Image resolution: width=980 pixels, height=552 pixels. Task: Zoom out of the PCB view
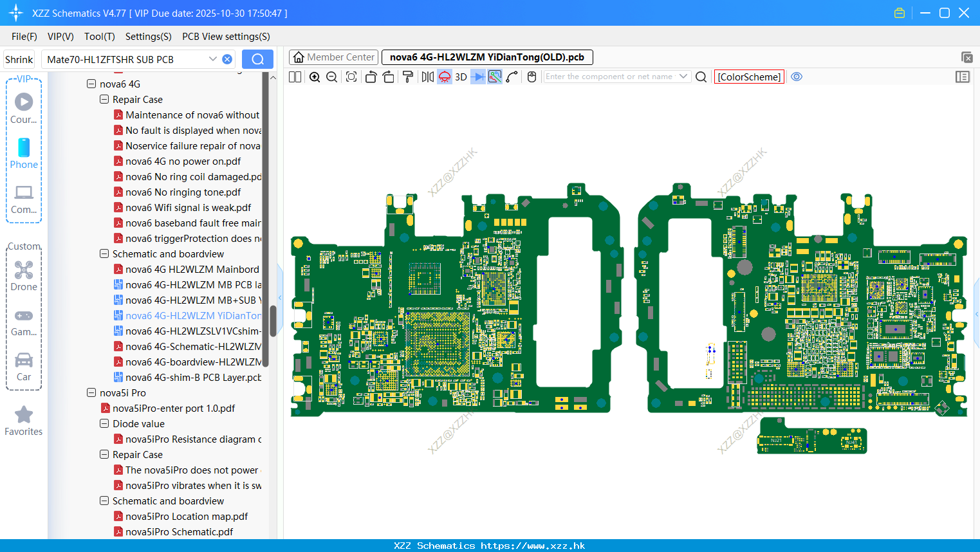tap(331, 77)
